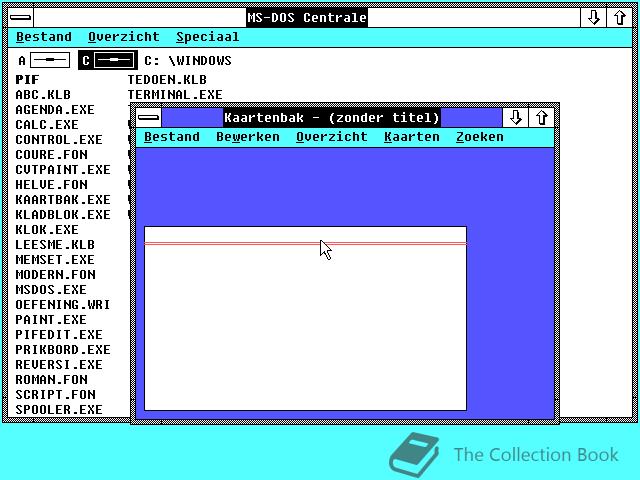This screenshot has width=640, height=480.
Task: Select drive A icon in MS-DOS Centrale
Action: tap(44, 60)
